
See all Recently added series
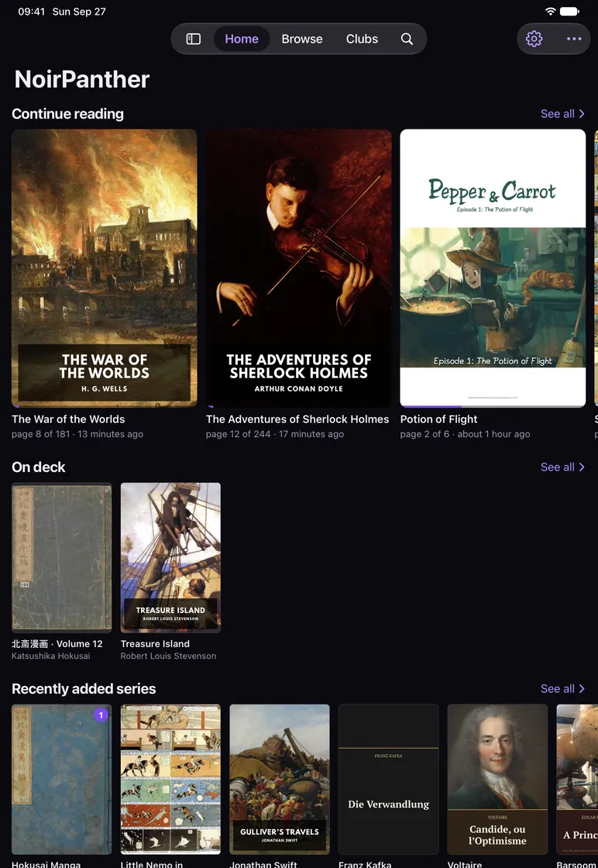click(x=562, y=689)
